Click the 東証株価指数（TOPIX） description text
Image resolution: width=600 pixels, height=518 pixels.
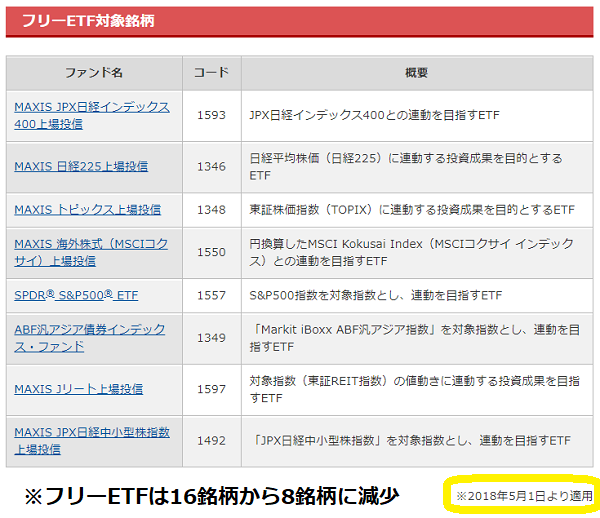point(412,210)
